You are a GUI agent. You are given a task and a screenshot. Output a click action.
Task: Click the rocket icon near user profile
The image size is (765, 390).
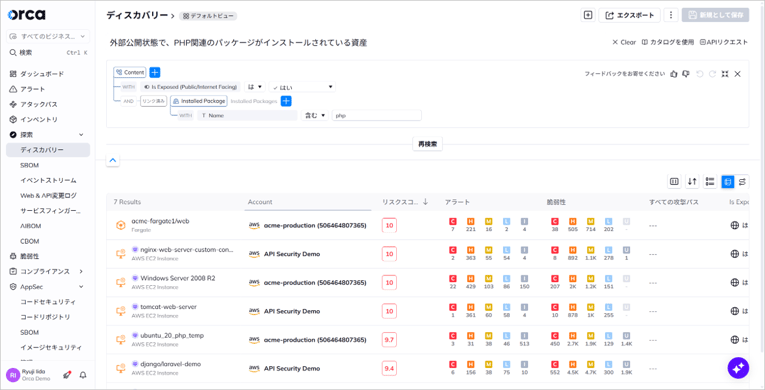click(x=67, y=375)
